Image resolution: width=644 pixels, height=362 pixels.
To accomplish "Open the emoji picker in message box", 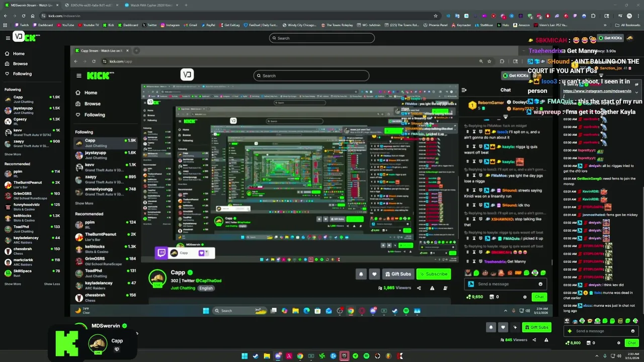I will 633,331.
